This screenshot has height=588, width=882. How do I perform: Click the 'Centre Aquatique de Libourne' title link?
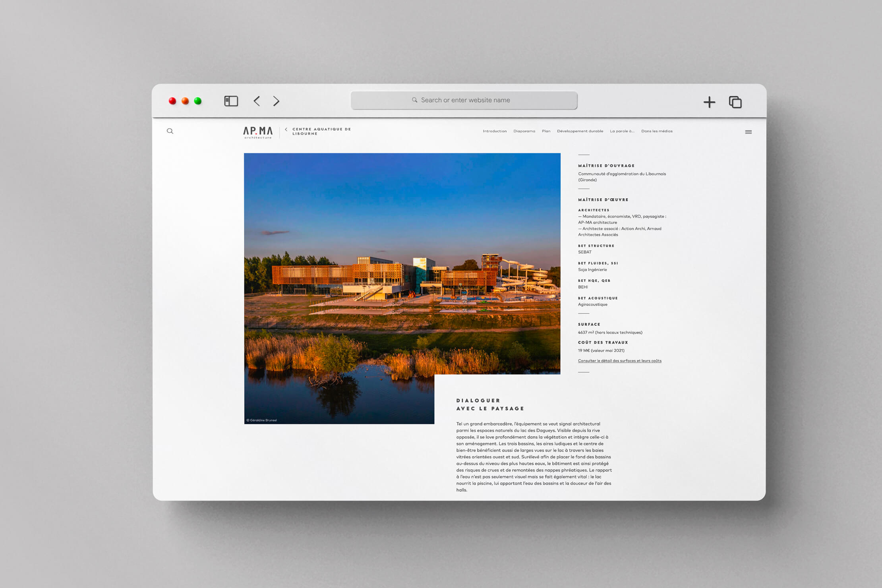321,131
